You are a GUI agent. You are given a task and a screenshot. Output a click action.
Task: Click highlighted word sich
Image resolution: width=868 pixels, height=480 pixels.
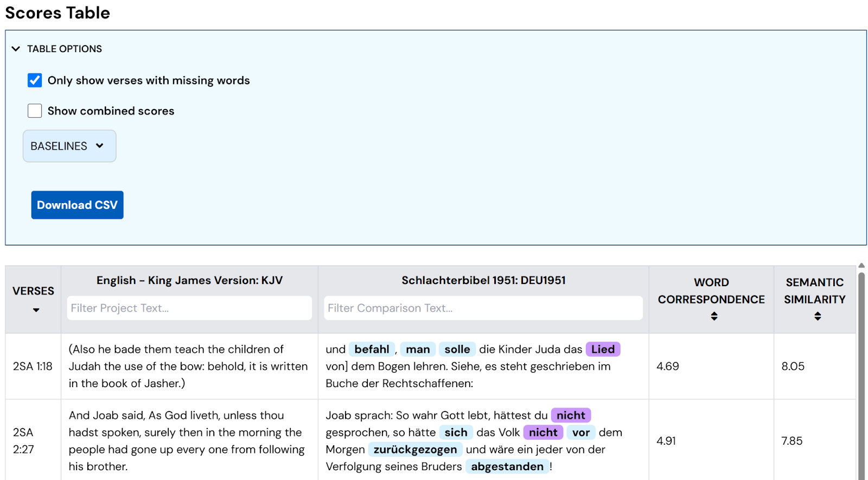click(456, 432)
